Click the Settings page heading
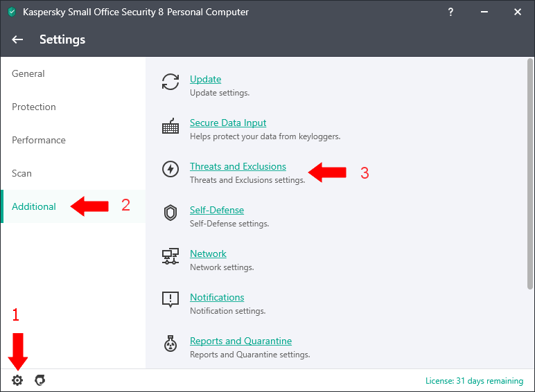 (62, 39)
